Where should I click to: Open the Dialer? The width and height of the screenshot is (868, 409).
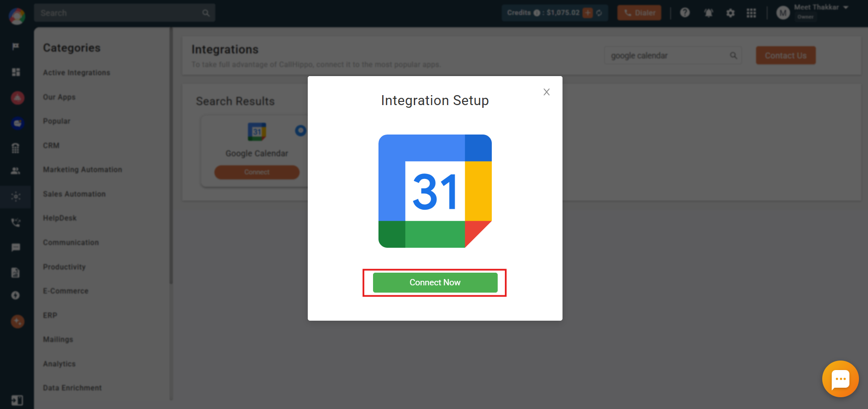(639, 13)
